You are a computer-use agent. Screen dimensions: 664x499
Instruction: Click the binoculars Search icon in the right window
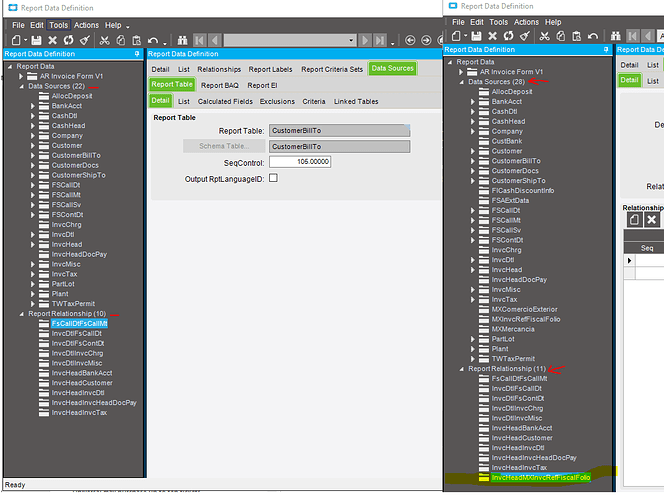point(616,36)
